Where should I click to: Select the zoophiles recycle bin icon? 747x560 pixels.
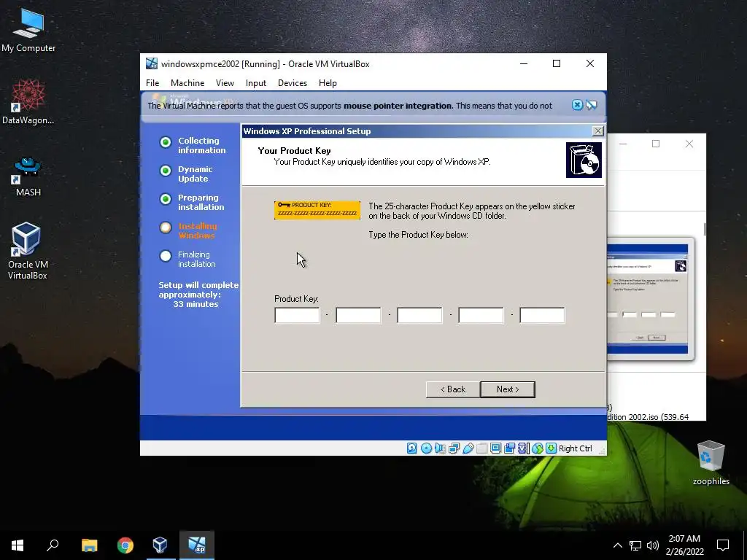[x=711, y=463]
